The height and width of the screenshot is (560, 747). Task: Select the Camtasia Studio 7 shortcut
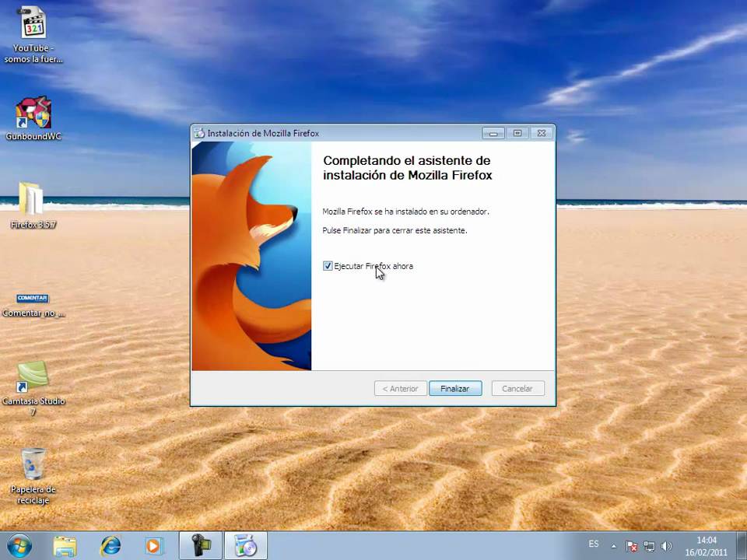33,388
